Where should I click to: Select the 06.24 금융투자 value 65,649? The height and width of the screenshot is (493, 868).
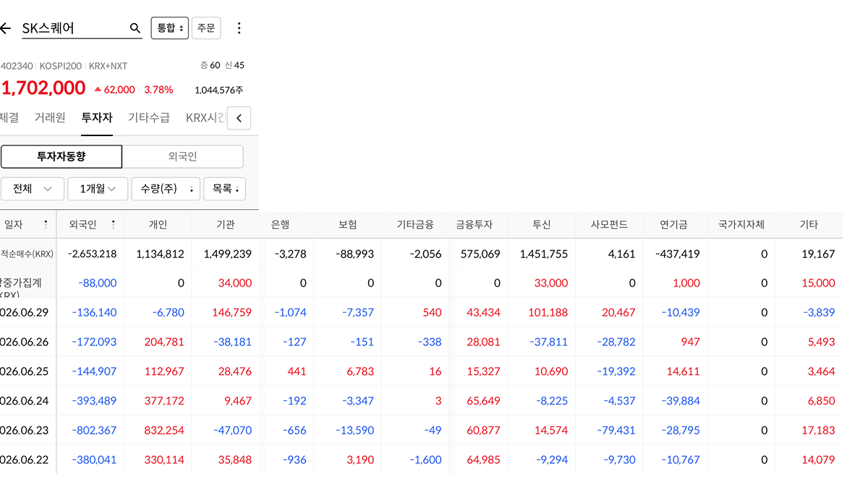click(x=485, y=400)
